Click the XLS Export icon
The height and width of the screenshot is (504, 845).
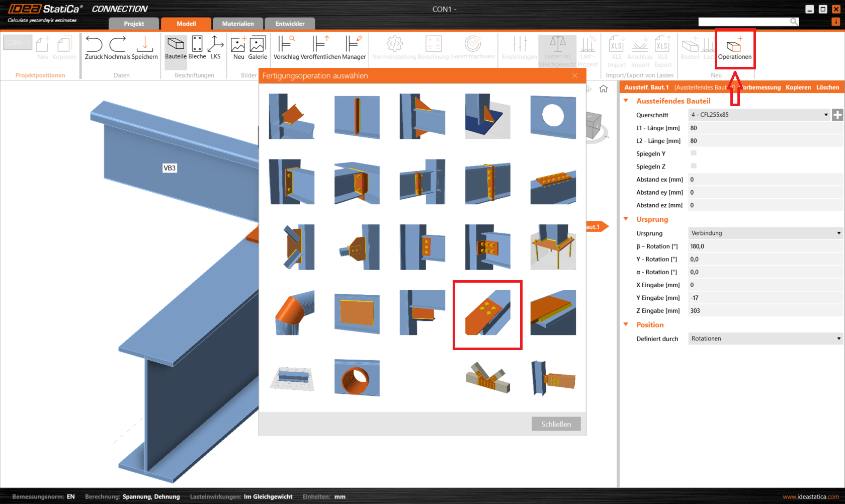[x=662, y=51]
